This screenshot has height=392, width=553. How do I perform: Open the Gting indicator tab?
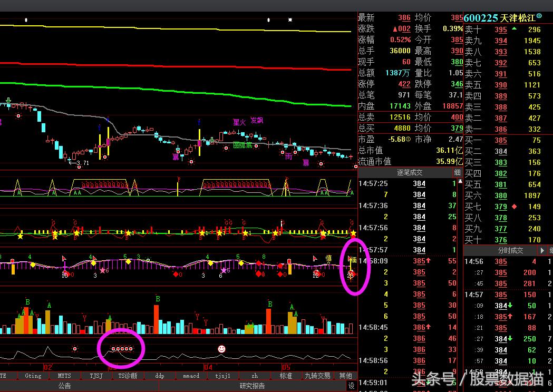click(x=33, y=376)
